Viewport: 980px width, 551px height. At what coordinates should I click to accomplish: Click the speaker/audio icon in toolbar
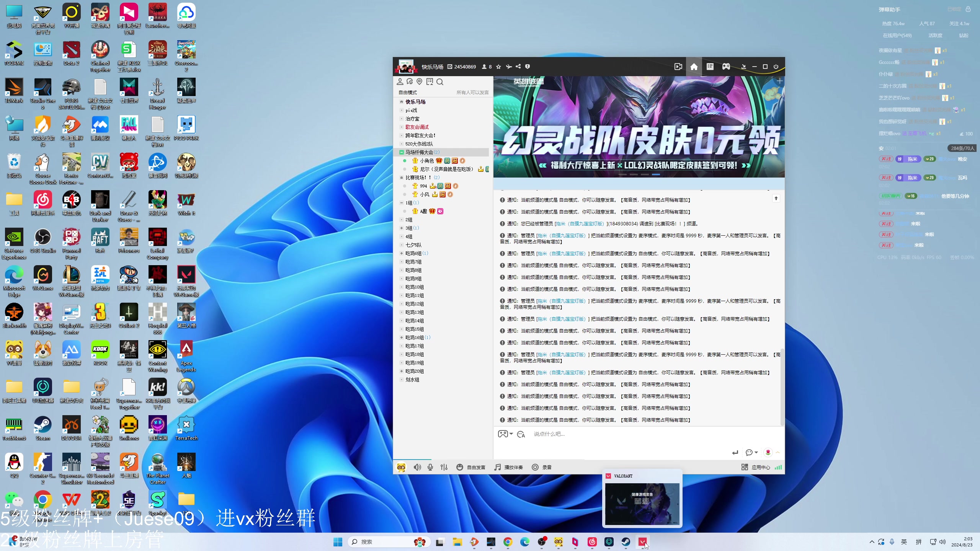point(416,467)
